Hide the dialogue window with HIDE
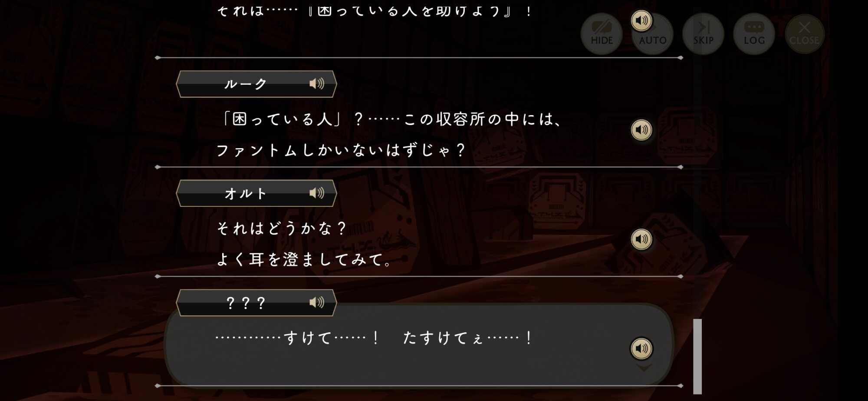Image resolution: width=868 pixels, height=401 pixels. pyautogui.click(x=602, y=34)
